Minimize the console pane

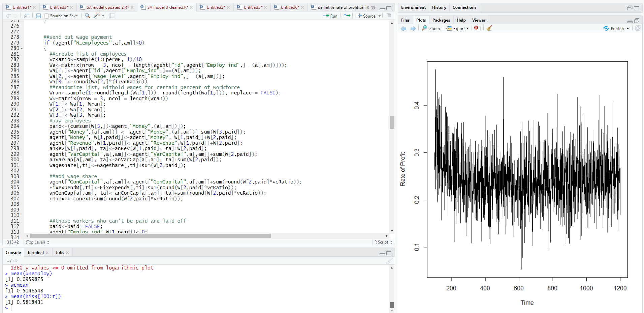tap(382, 253)
